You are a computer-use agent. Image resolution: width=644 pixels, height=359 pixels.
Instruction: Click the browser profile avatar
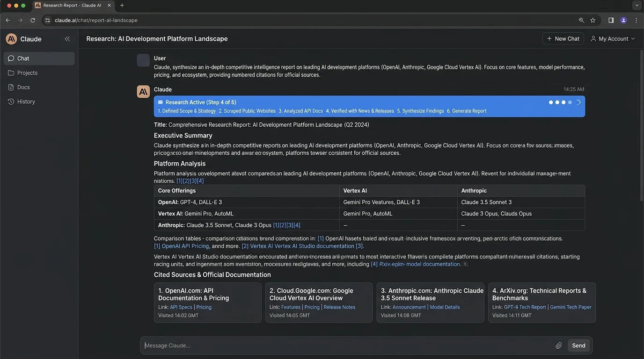pyautogui.click(x=623, y=20)
